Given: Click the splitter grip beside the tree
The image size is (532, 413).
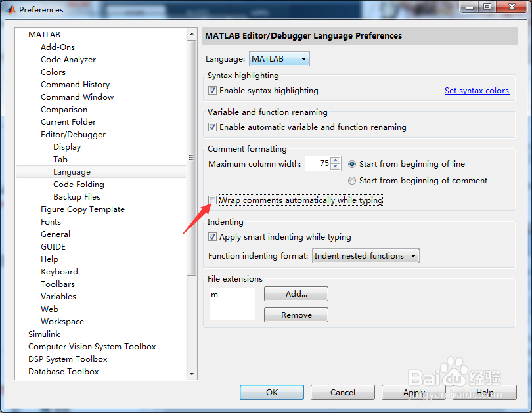Looking at the screenshot, I should coord(191,158).
